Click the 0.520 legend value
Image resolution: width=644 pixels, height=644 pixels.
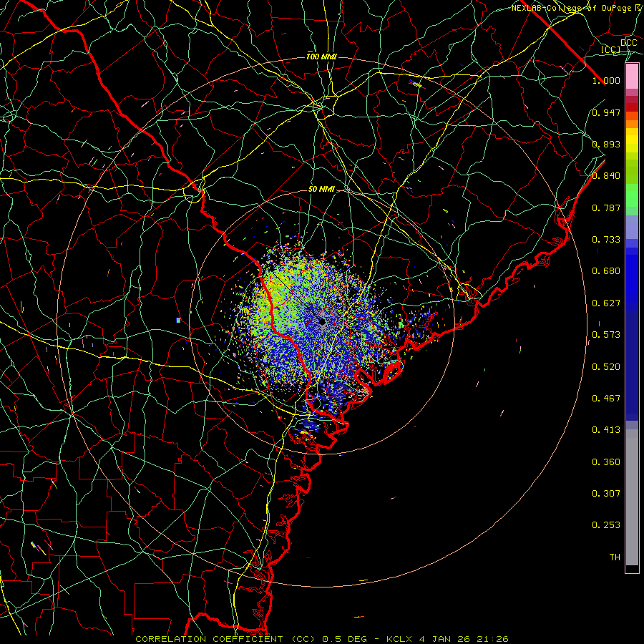606,367
